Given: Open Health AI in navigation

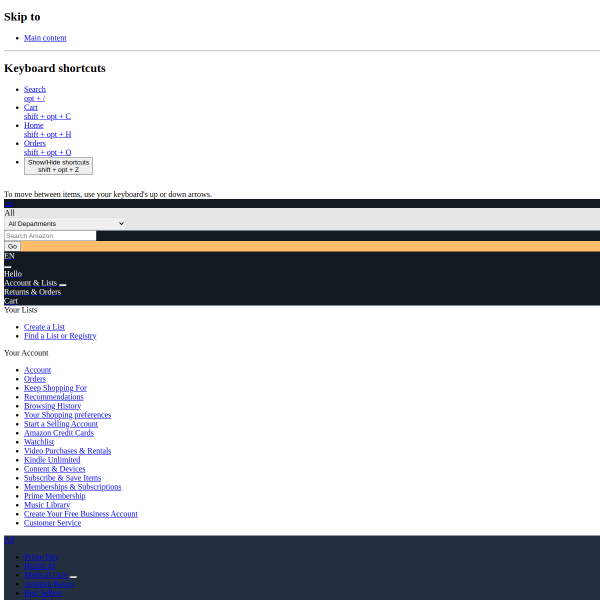Looking at the screenshot, I should point(40,566).
